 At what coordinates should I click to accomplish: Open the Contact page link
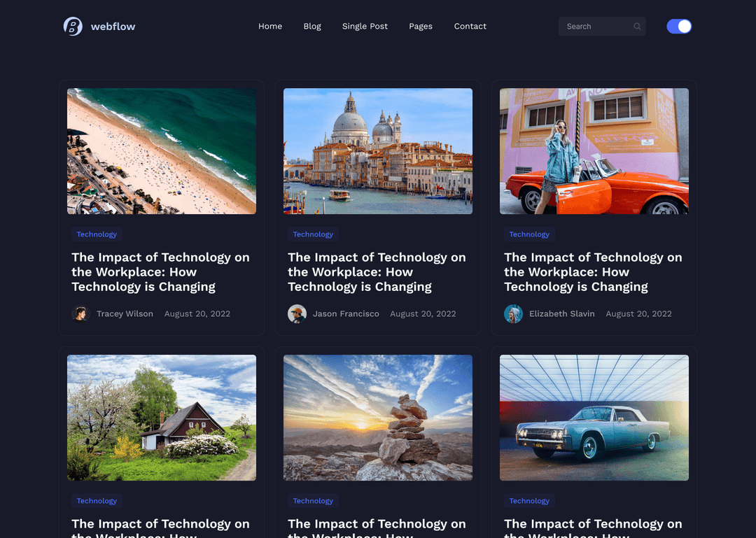470,27
